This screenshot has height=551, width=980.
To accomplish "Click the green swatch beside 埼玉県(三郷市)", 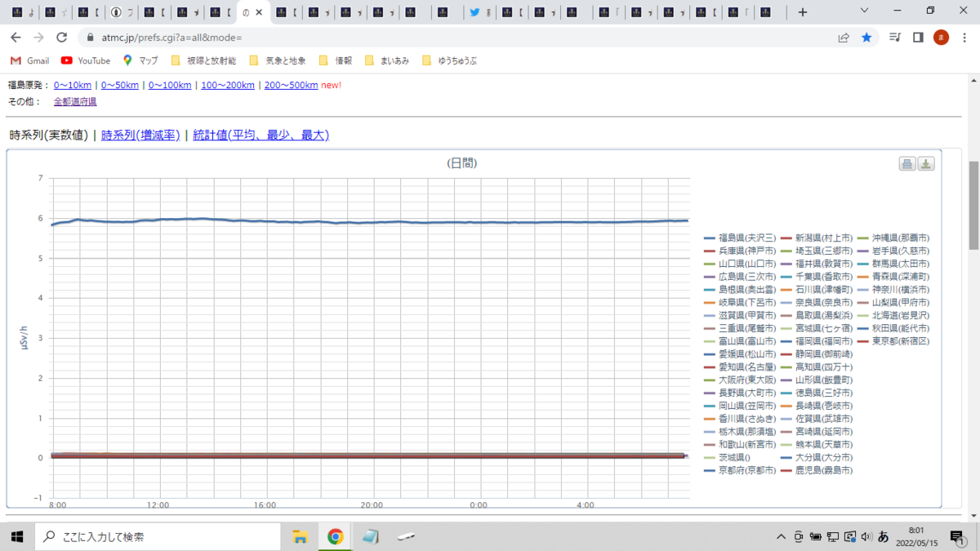I will pos(786,251).
